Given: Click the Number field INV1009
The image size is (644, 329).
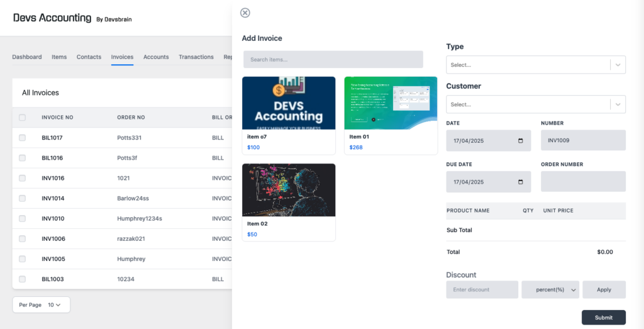Looking at the screenshot, I should pyautogui.click(x=583, y=140).
